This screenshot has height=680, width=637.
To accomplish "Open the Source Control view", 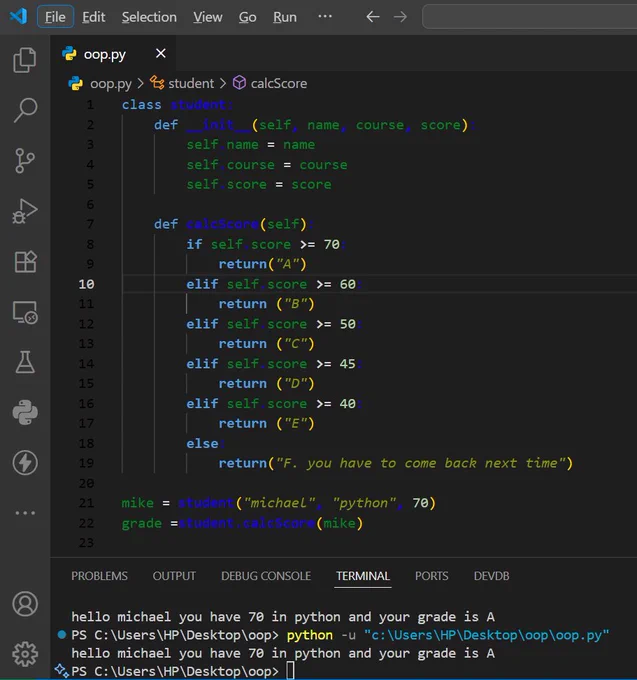I will click(x=25, y=160).
